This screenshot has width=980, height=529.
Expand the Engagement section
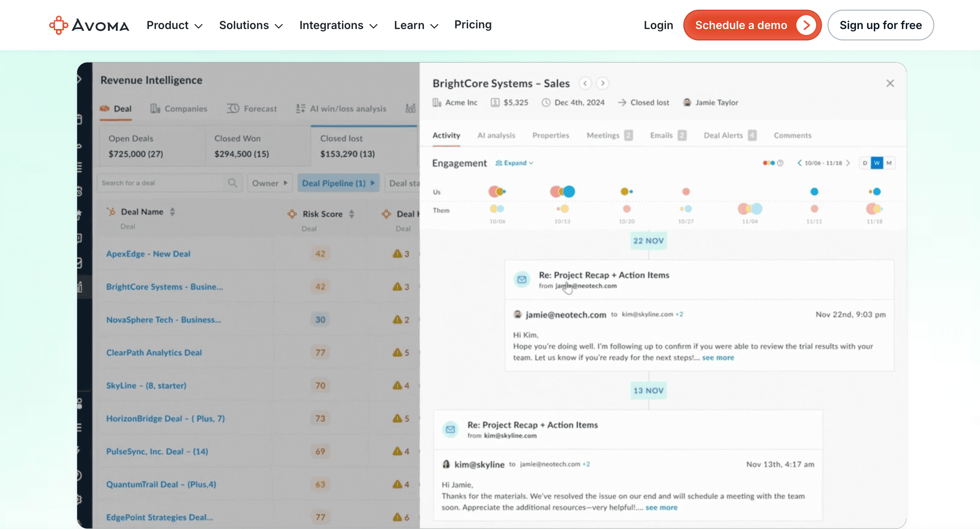pos(514,163)
